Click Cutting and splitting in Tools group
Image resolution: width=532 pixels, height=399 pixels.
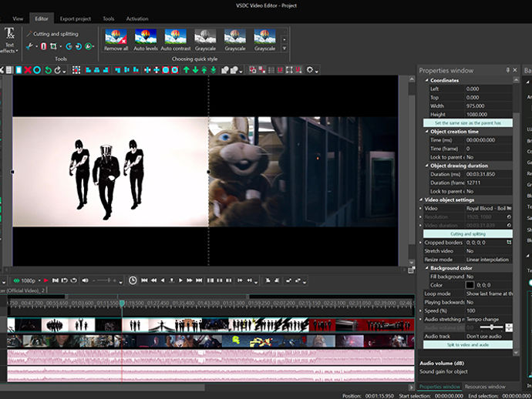52,34
